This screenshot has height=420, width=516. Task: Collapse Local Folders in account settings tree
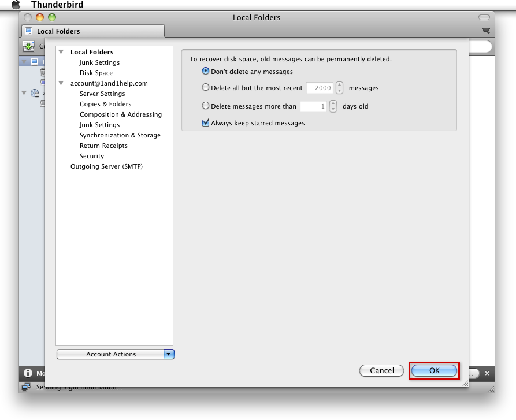tap(61, 52)
